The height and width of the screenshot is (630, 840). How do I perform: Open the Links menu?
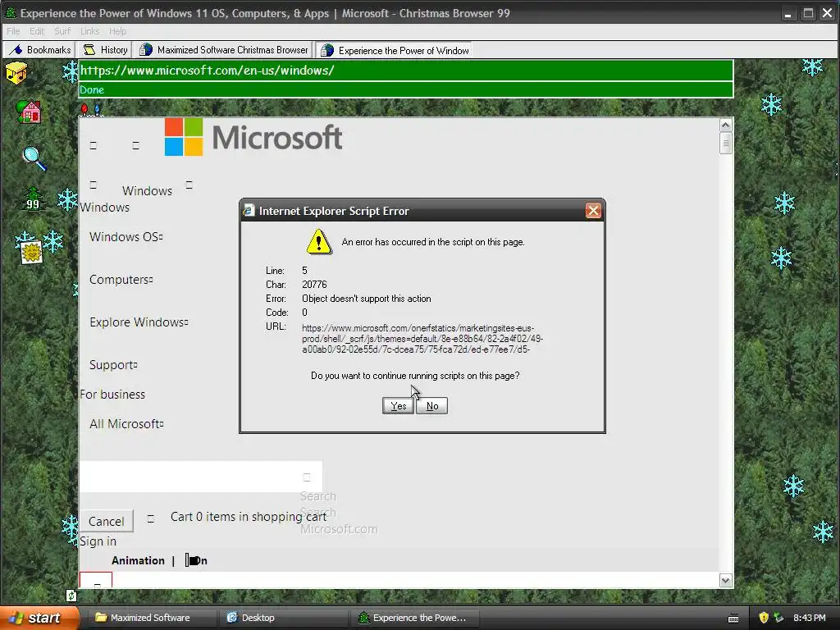pyautogui.click(x=89, y=31)
